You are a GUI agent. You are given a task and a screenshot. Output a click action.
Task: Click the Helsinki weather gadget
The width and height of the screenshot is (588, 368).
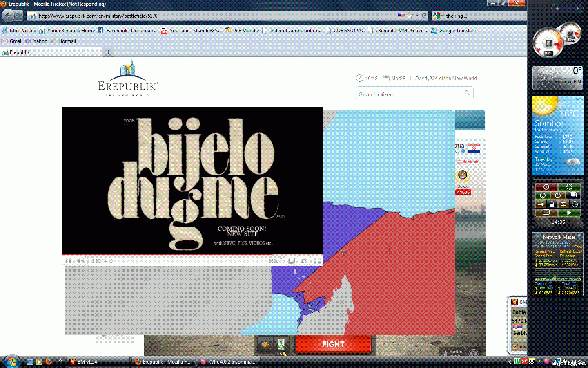pos(557,78)
